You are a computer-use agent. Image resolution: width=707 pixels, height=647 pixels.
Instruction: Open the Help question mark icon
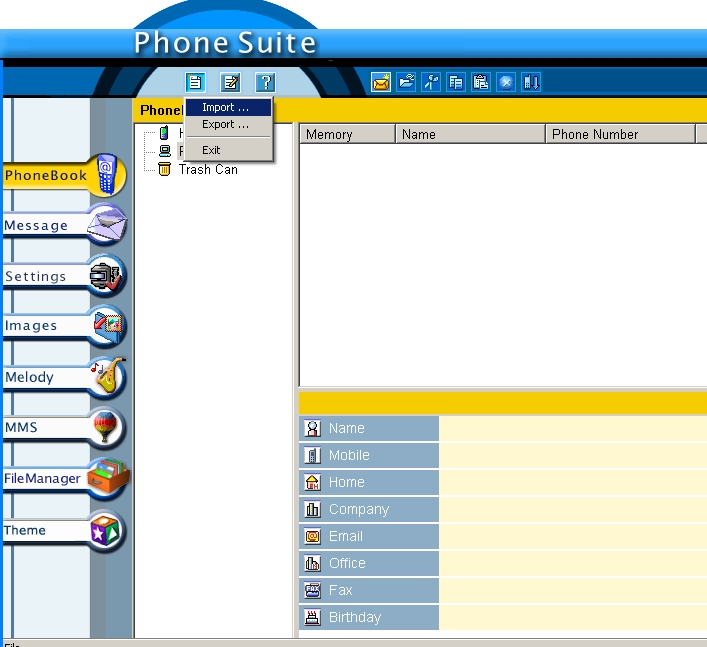[x=266, y=83]
